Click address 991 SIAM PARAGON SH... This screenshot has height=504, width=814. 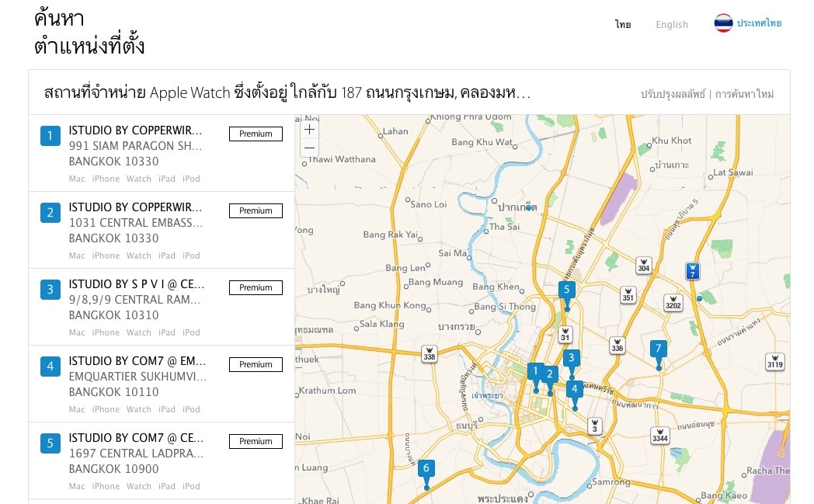pos(135,146)
